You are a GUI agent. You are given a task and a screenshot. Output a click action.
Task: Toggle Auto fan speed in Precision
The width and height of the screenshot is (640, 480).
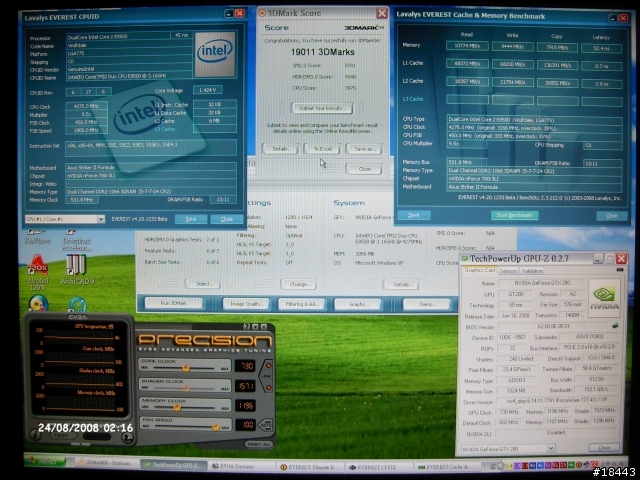(266, 425)
